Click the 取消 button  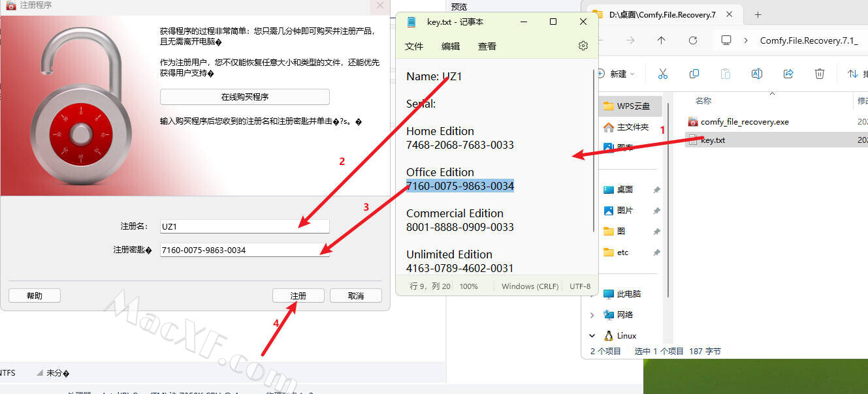point(356,295)
